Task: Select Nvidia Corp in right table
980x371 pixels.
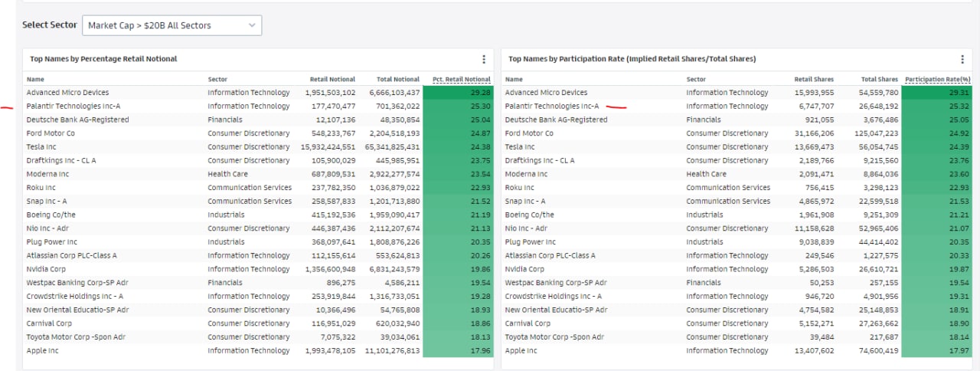Action: pos(525,269)
